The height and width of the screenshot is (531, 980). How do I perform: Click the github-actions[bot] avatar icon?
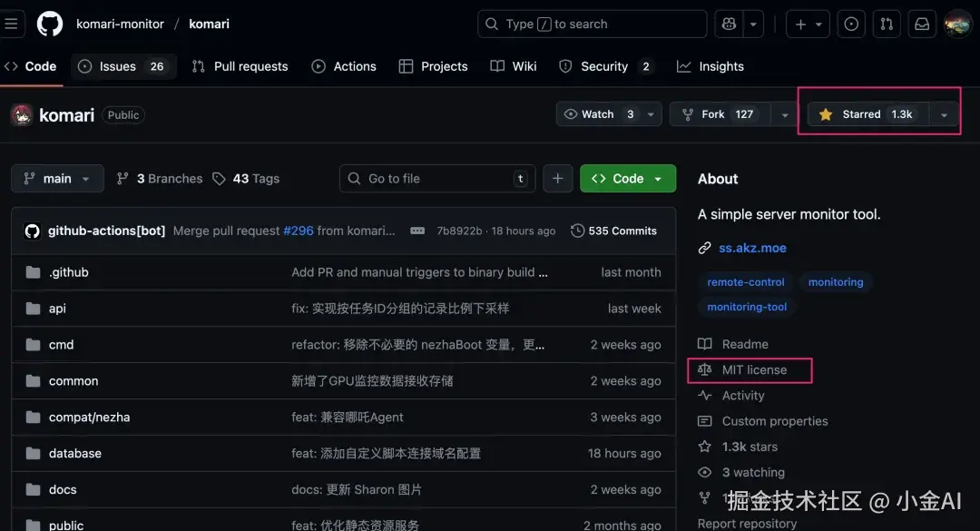click(32, 231)
